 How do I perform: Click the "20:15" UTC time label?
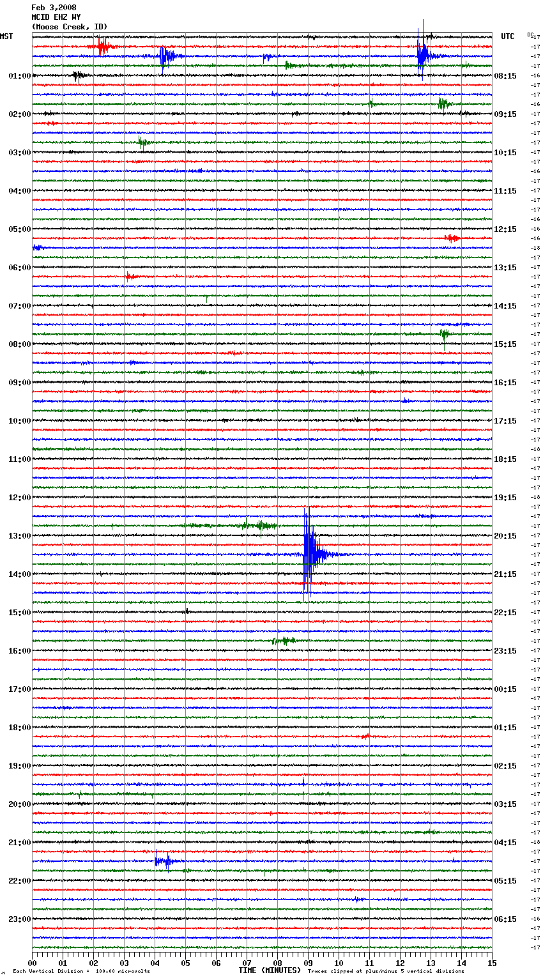(x=505, y=536)
